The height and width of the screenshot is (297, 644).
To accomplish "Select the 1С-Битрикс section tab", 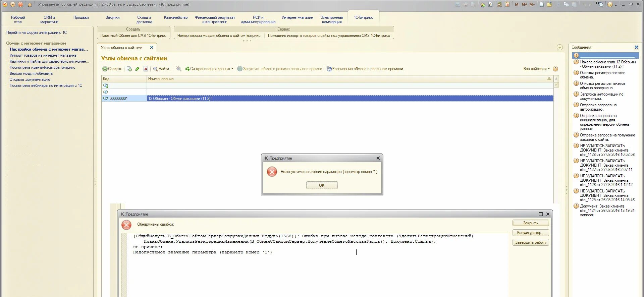I will pyautogui.click(x=364, y=17).
